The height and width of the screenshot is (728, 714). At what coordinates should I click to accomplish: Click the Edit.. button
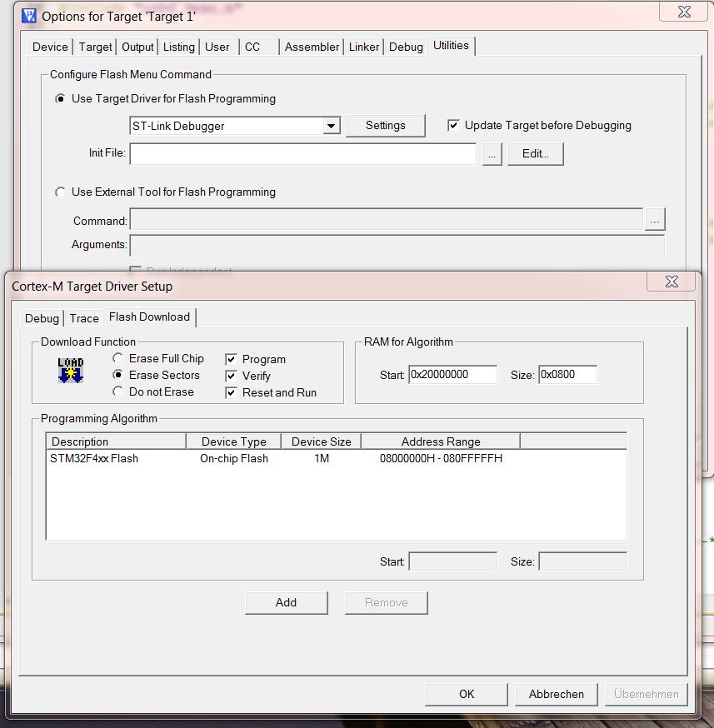tap(535, 153)
